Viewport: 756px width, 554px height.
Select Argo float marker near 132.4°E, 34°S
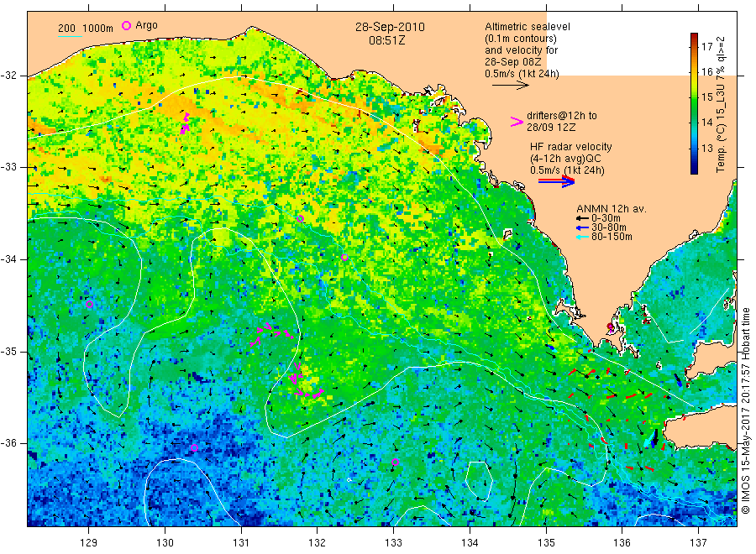point(344,257)
